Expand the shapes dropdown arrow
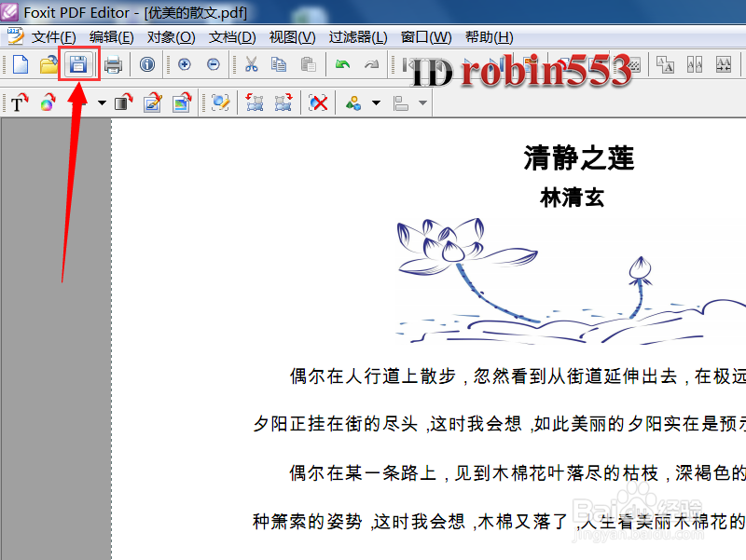Image resolution: width=746 pixels, height=560 pixels. (x=376, y=102)
